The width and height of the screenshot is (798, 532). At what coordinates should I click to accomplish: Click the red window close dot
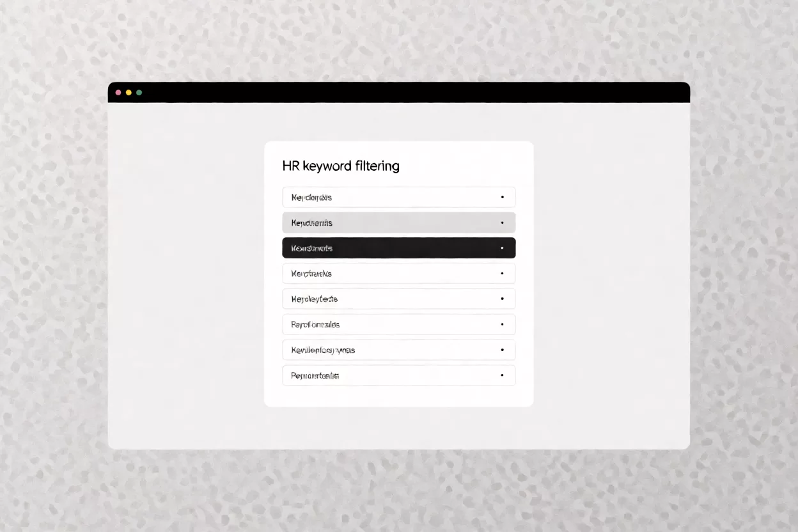[118, 93]
